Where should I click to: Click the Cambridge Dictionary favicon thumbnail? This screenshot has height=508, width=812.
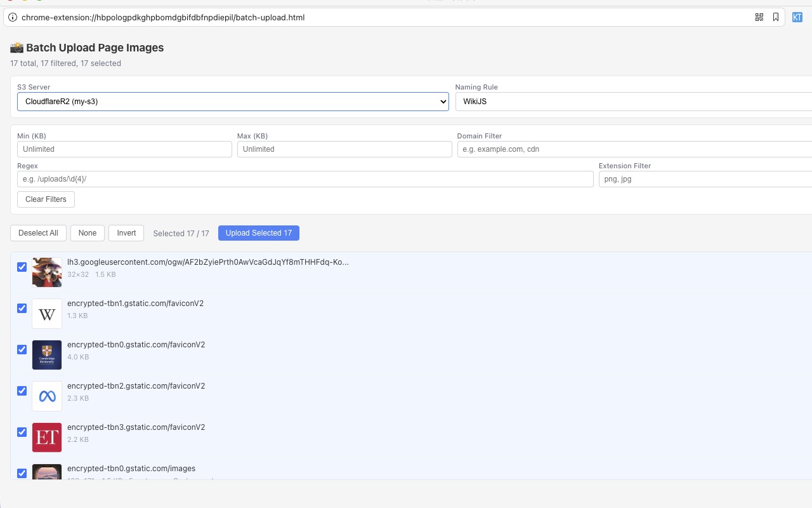47,355
